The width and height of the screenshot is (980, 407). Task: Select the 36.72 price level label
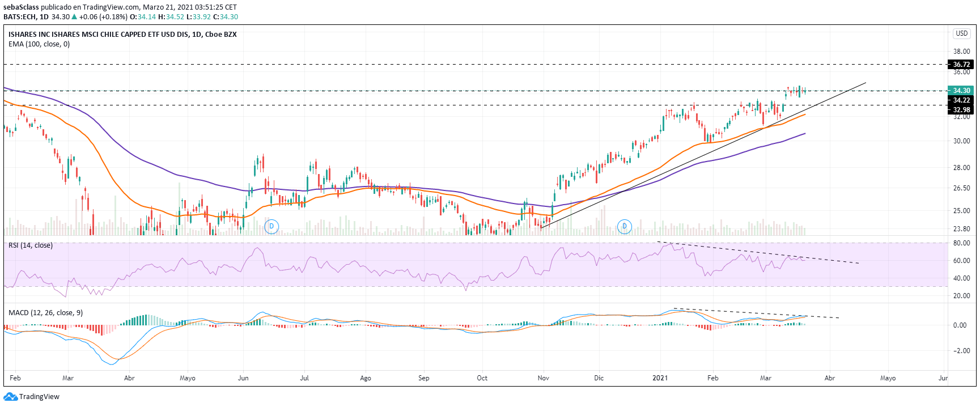click(961, 65)
